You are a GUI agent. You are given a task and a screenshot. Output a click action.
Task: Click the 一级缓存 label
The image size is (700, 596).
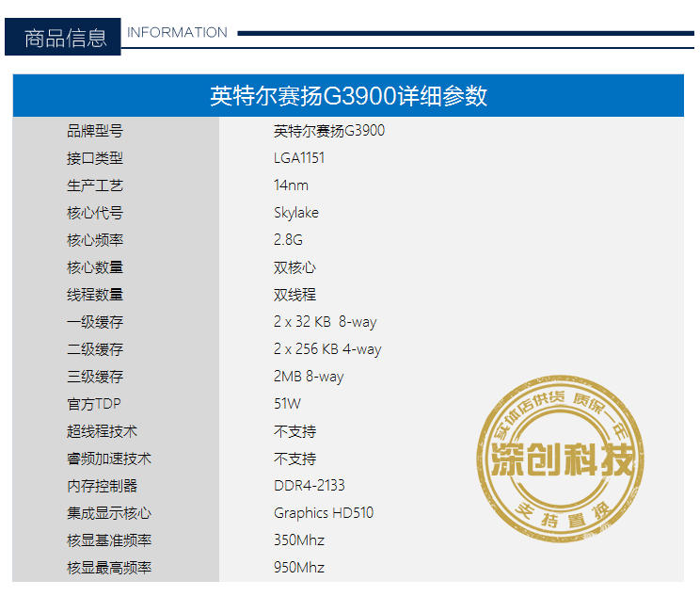(x=95, y=322)
